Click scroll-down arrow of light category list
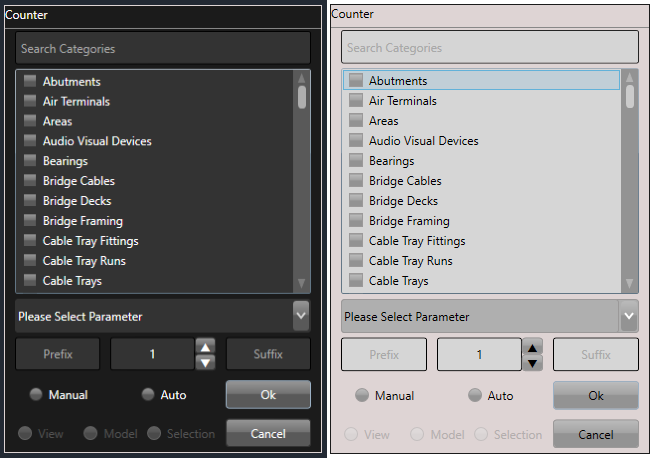The height and width of the screenshot is (458, 655). click(x=629, y=284)
